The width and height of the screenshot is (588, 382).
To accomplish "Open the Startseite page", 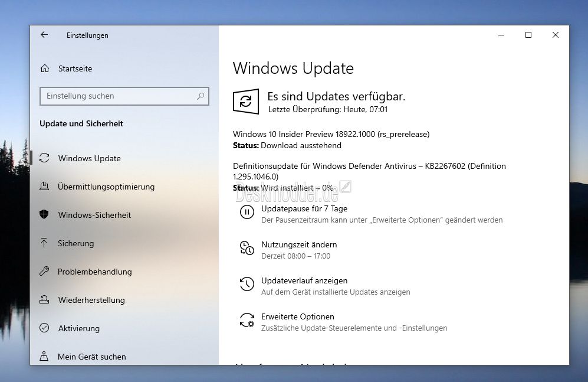I will 75,68.
